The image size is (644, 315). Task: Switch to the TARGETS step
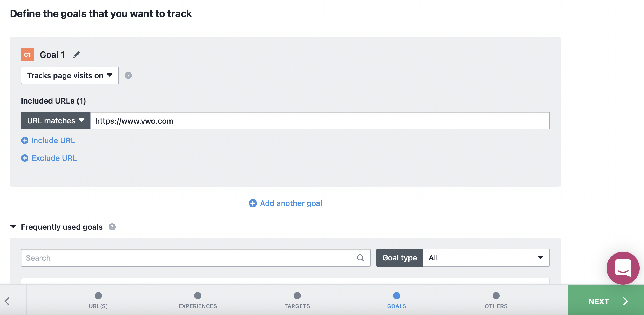click(x=297, y=296)
